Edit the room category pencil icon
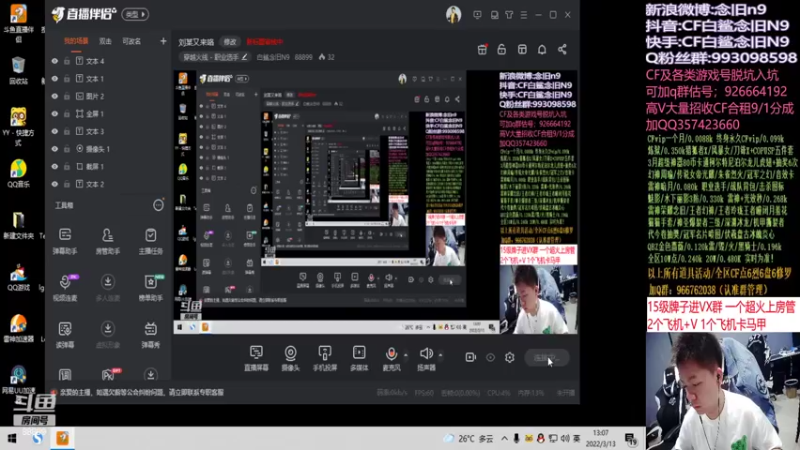The height and width of the screenshot is (450, 800). click(x=244, y=57)
